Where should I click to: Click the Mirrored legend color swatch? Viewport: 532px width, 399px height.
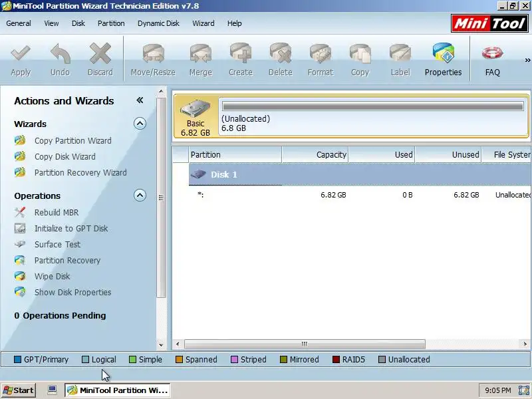pyautogui.click(x=284, y=359)
